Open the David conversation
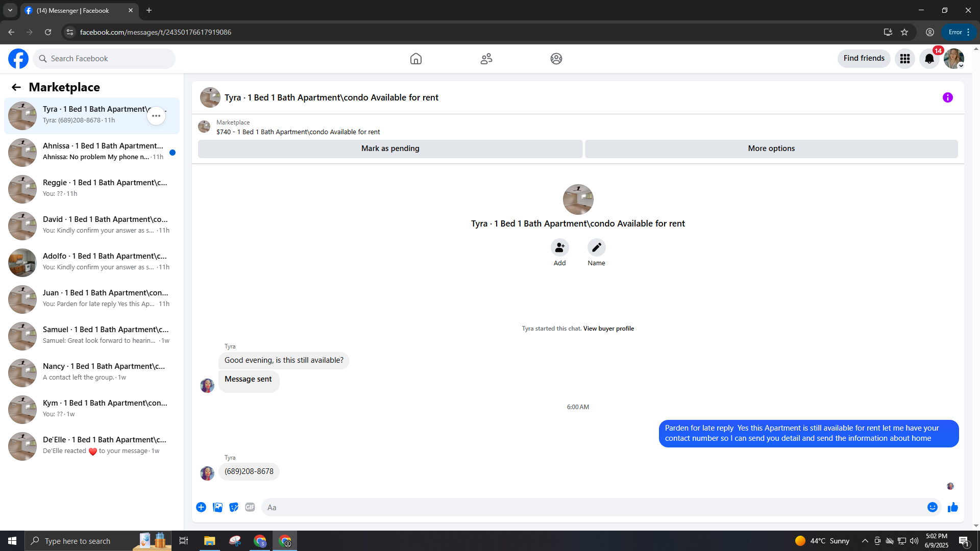This screenshot has width=980, height=551. point(92,226)
